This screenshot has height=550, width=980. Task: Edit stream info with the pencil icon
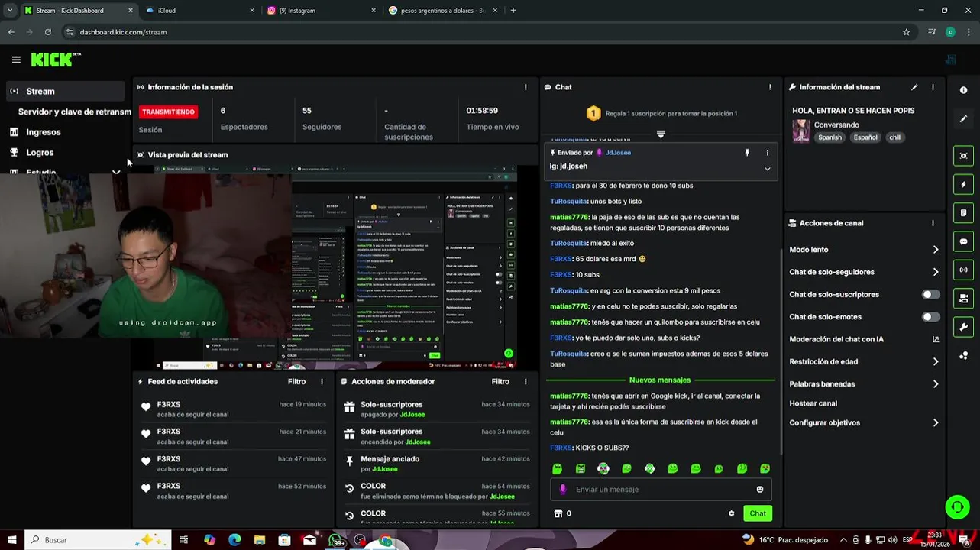coord(914,87)
